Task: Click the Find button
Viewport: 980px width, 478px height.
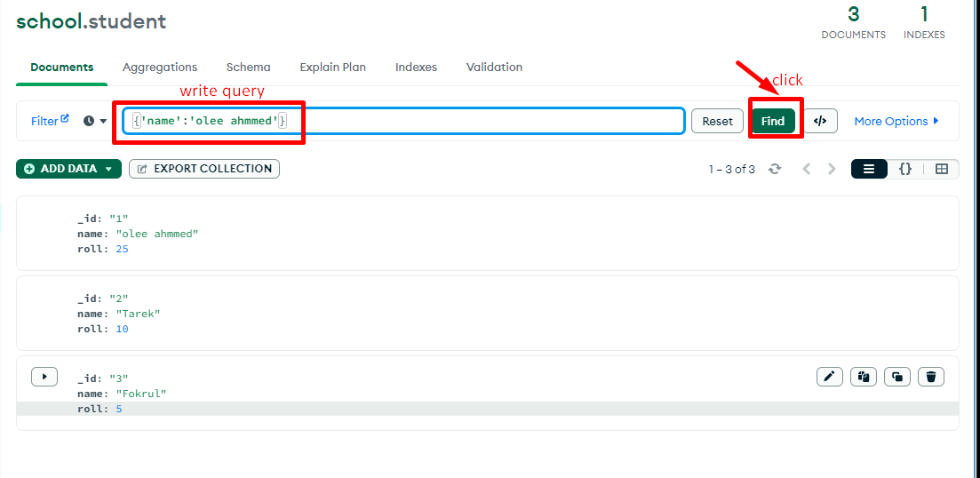Action: point(772,121)
